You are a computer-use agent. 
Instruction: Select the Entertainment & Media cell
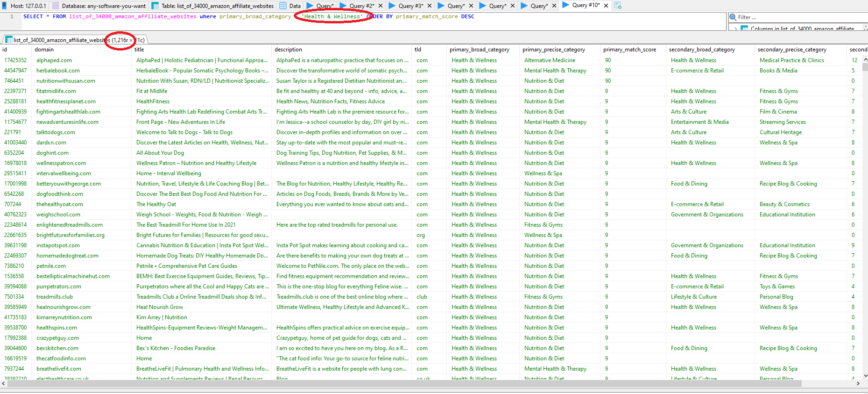tap(710, 122)
